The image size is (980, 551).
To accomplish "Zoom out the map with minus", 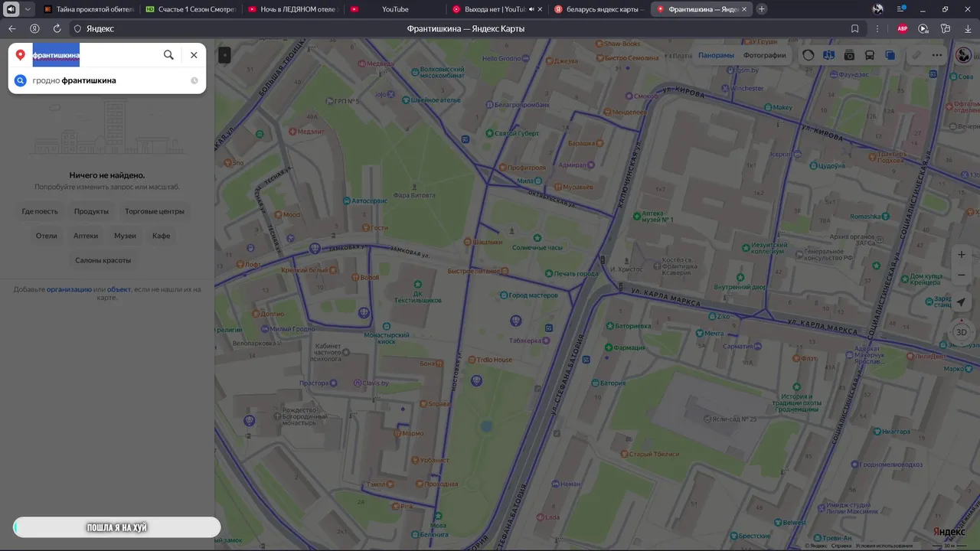I will 962,275.
